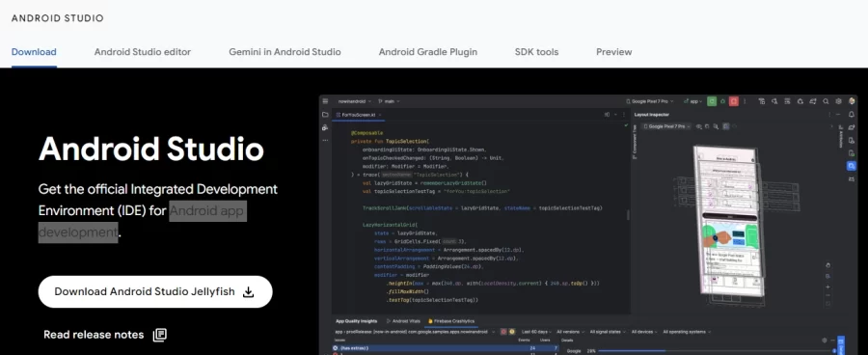Open the Attributes vertical tab
The height and width of the screenshot is (355, 868).
point(840,137)
